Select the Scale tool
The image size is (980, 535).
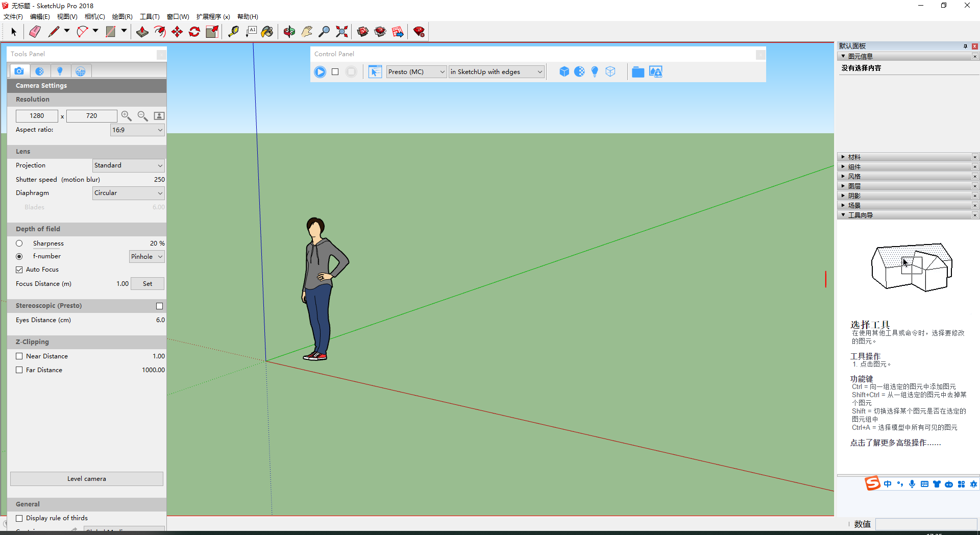[212, 32]
